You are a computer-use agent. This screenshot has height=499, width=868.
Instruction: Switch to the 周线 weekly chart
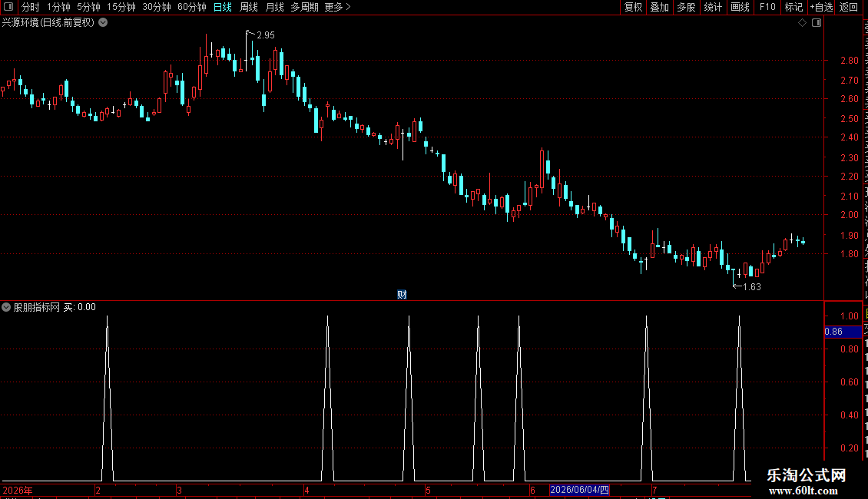point(249,7)
